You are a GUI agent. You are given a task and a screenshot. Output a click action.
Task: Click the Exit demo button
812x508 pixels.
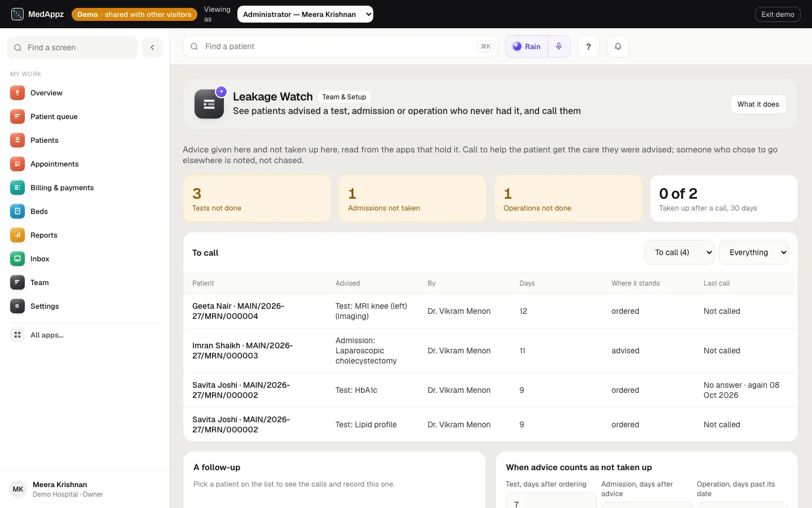[778, 14]
